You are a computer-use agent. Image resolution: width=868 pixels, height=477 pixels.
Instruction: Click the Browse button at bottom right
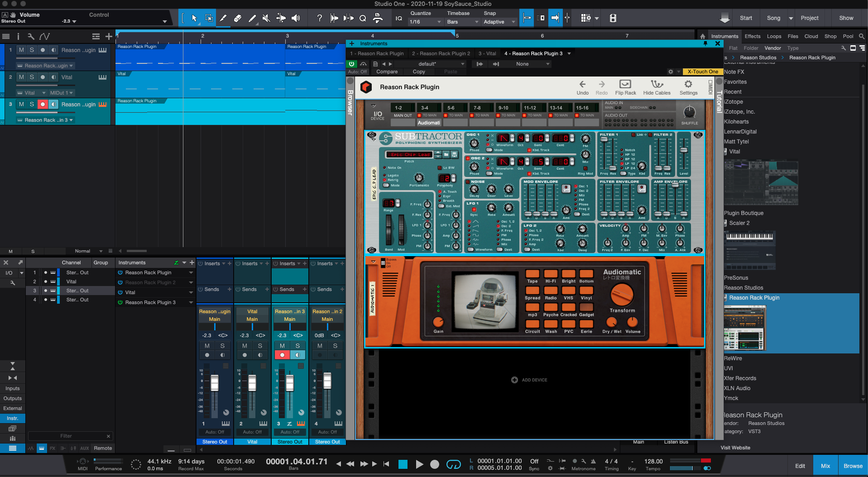(853, 466)
